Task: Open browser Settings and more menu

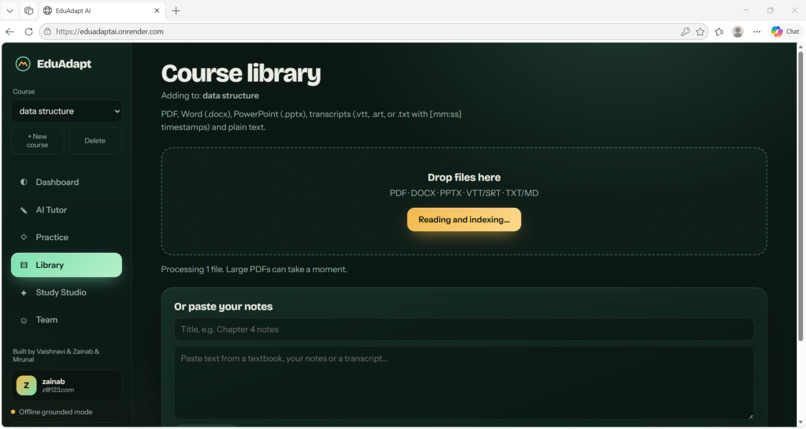Action: click(757, 31)
